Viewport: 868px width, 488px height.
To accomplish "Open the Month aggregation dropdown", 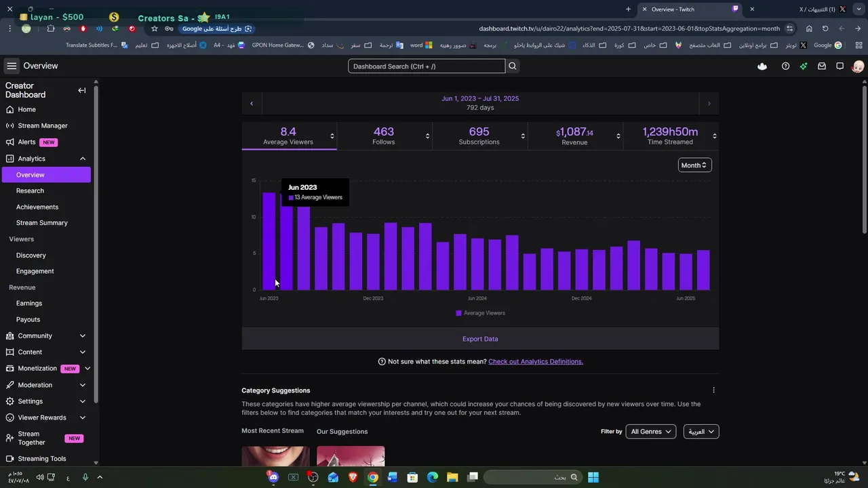I will click(694, 165).
